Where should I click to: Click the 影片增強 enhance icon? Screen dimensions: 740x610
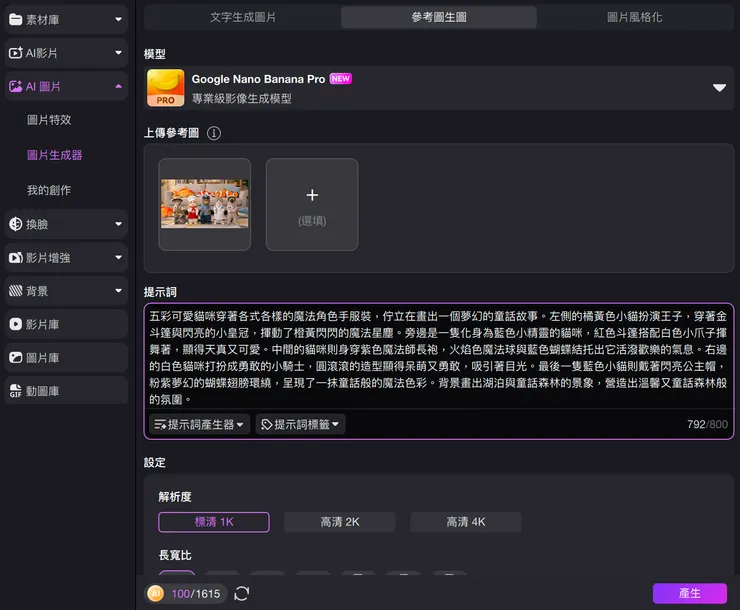coord(16,258)
